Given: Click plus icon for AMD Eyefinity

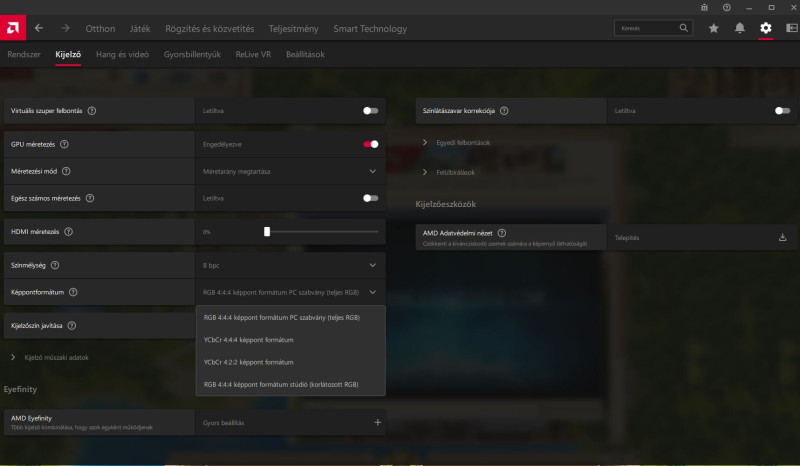Looking at the screenshot, I should point(378,423).
